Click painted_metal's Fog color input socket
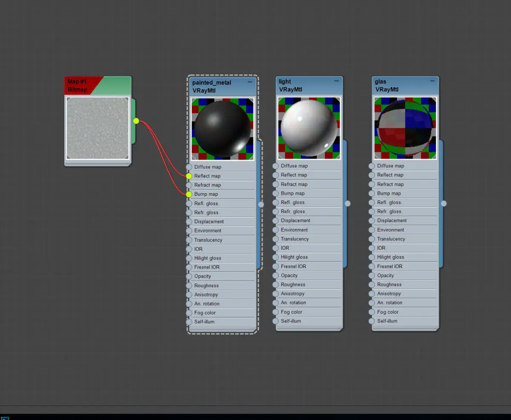This screenshot has height=420, width=511. (189, 313)
